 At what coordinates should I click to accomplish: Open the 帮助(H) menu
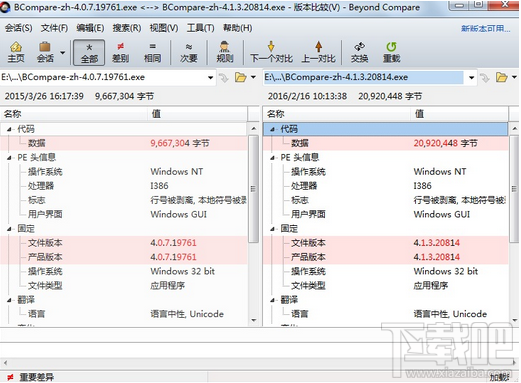(x=237, y=28)
